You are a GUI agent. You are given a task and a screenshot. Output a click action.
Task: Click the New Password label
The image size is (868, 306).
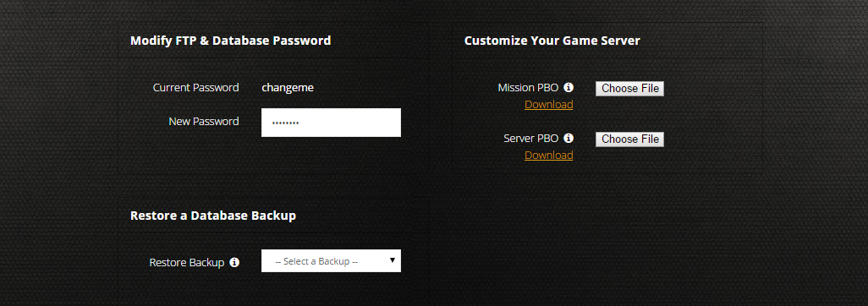(x=204, y=121)
